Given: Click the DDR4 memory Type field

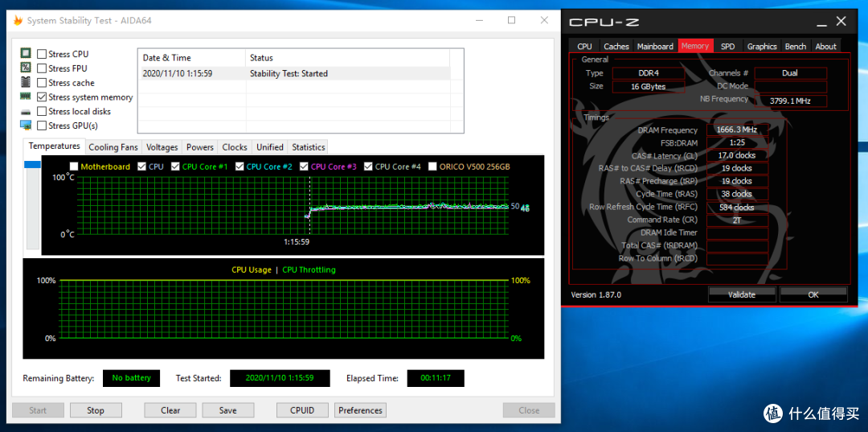Looking at the screenshot, I should (649, 73).
